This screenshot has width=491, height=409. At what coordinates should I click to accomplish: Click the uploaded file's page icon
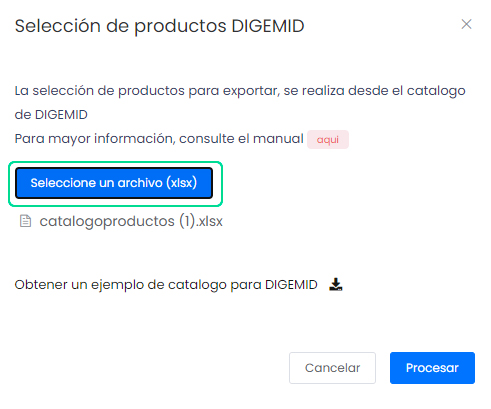[25, 221]
